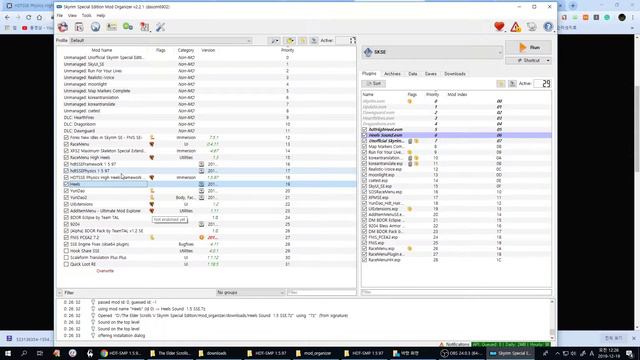Open the Profile Default dropdown
The image size is (640, 360).
(160, 40)
